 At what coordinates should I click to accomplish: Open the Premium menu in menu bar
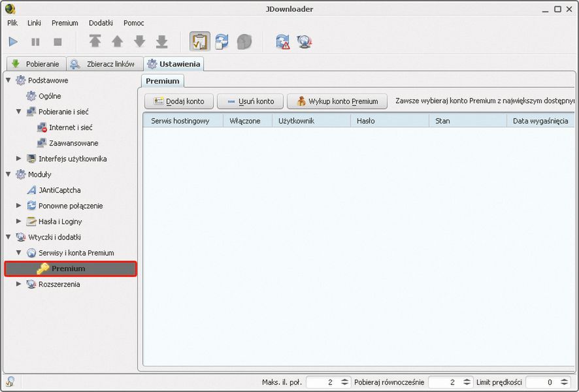click(x=65, y=23)
